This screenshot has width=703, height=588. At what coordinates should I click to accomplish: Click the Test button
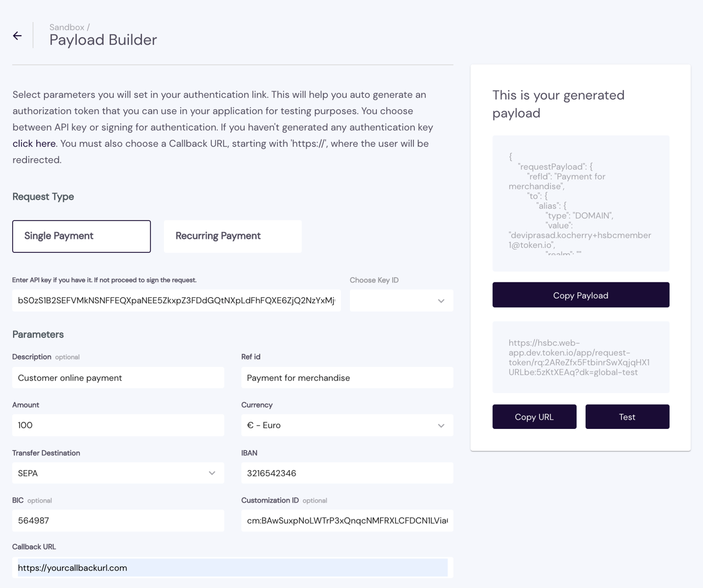point(627,417)
